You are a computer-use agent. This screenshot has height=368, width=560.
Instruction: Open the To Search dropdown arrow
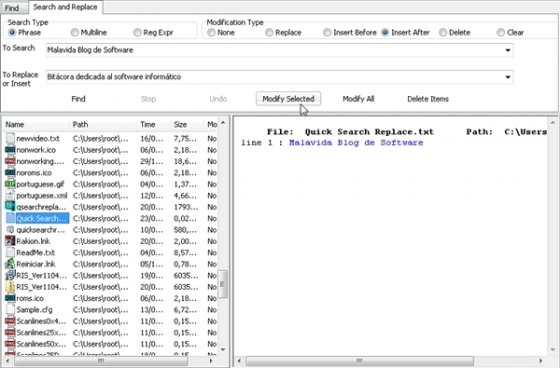coord(508,50)
